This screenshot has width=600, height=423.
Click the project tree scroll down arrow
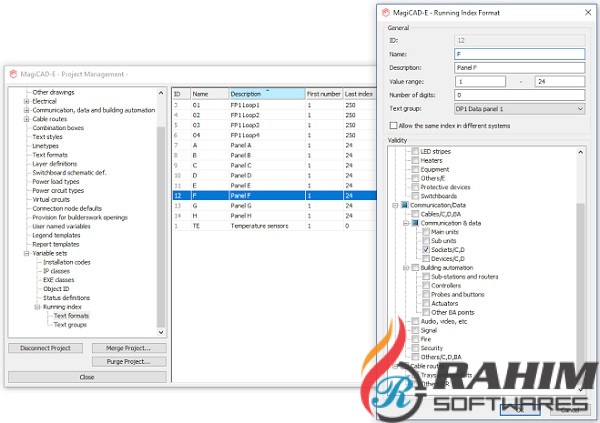[x=161, y=332]
